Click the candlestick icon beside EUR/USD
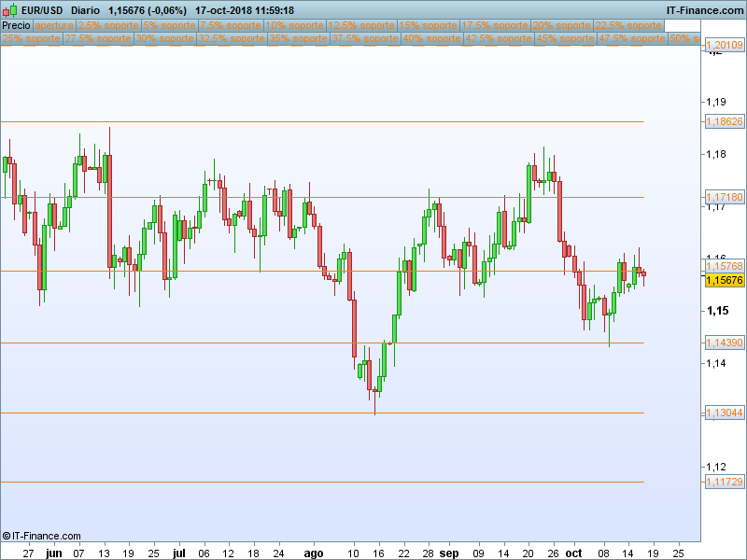The image size is (747, 560). tap(10, 10)
